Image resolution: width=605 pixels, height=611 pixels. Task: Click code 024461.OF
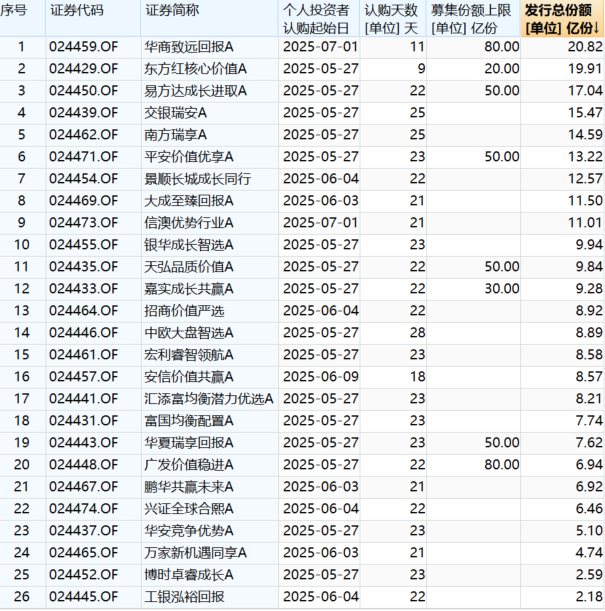(x=83, y=355)
